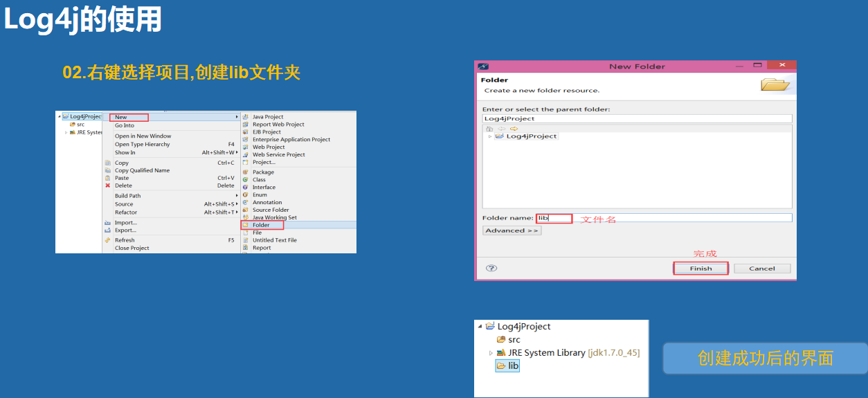Click the Home icon in the New Folder dialog

[489, 129]
